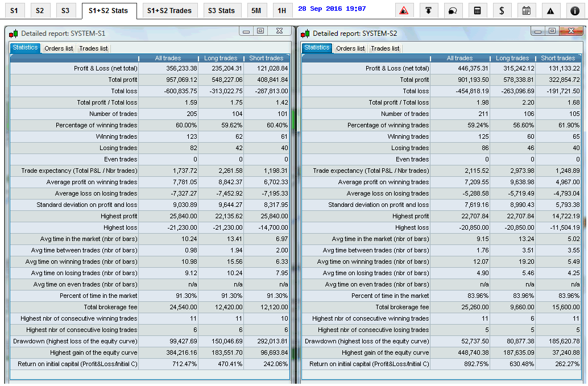588x386 pixels.
Task: Click the dollar sign icon
Action: 502,10
